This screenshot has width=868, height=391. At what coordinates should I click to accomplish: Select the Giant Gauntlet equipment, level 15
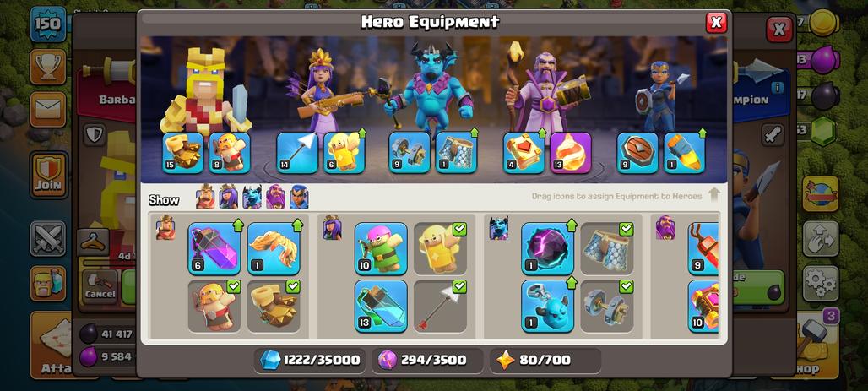click(x=182, y=153)
